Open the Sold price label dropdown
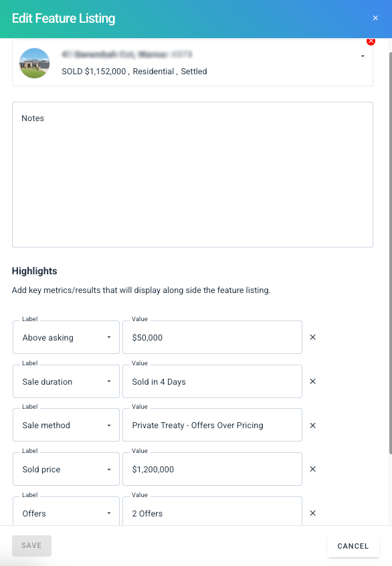 66,469
